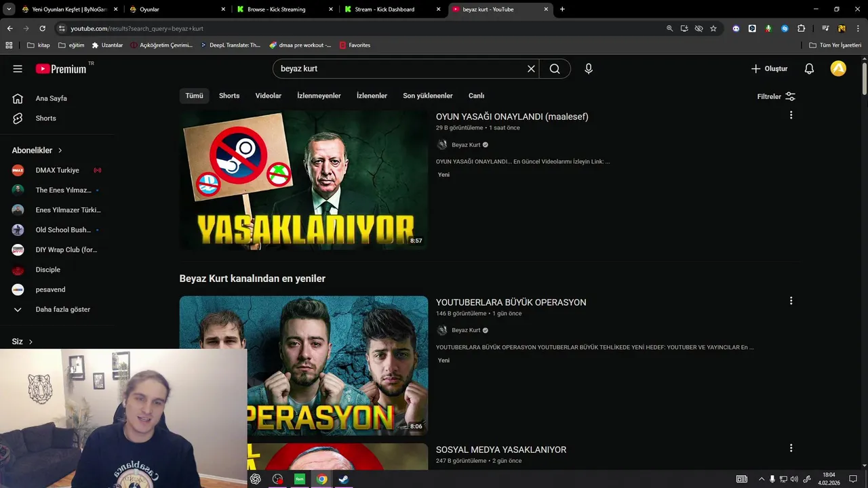868x488 pixels.
Task: Select the İzlenenler filter chip
Action: [372, 96]
